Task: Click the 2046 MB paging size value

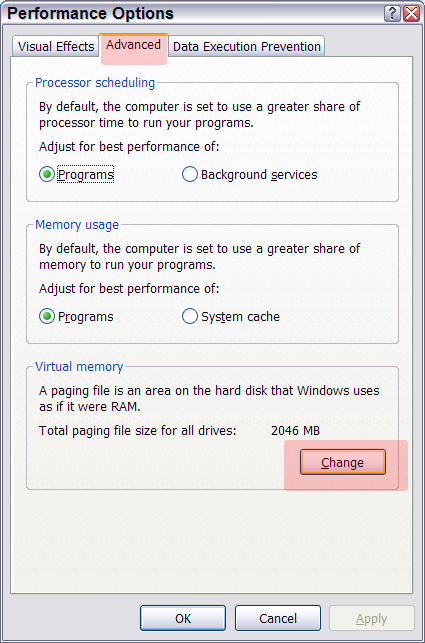Action: [x=295, y=431]
